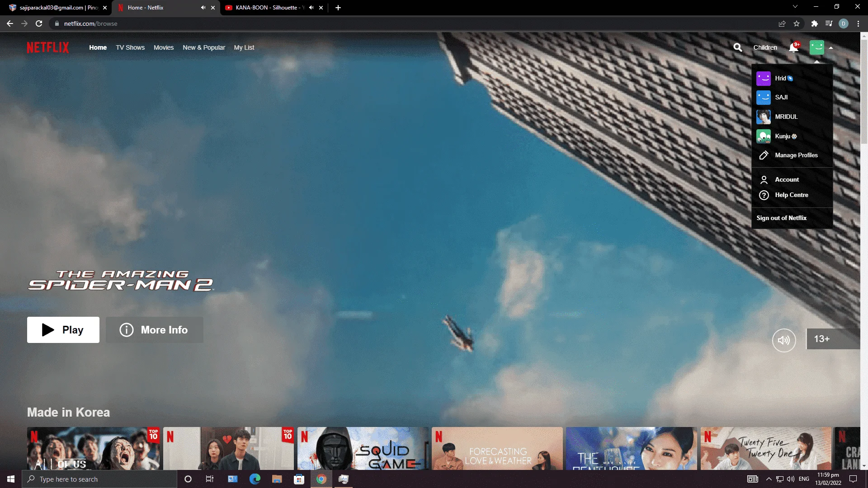Sign out of Netflix
Screen dimensions: 868x488
pyautogui.click(x=781, y=218)
